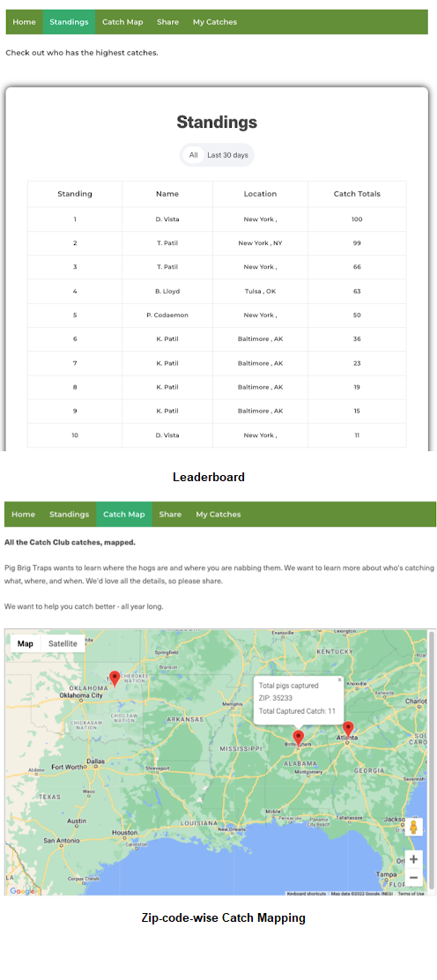Viewport: 437px width, 980px height.
Task: Click the Catch Totals column header
Action: [x=357, y=195]
